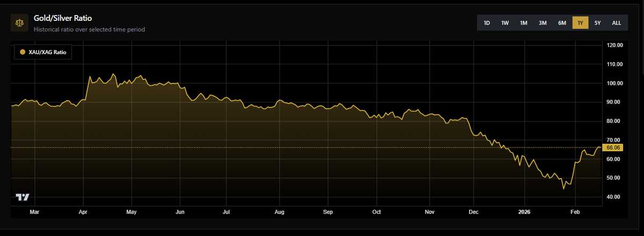Click the TradingView logo on the chart

coord(23,197)
